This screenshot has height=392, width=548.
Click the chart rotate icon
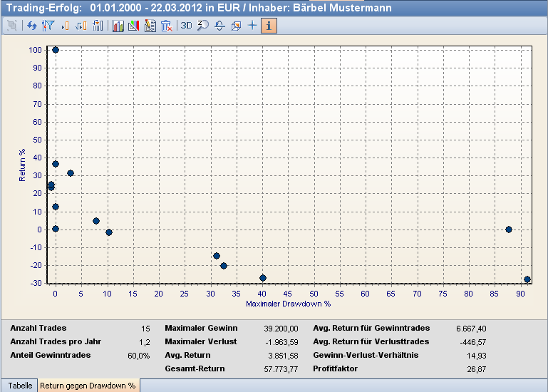tap(219, 26)
